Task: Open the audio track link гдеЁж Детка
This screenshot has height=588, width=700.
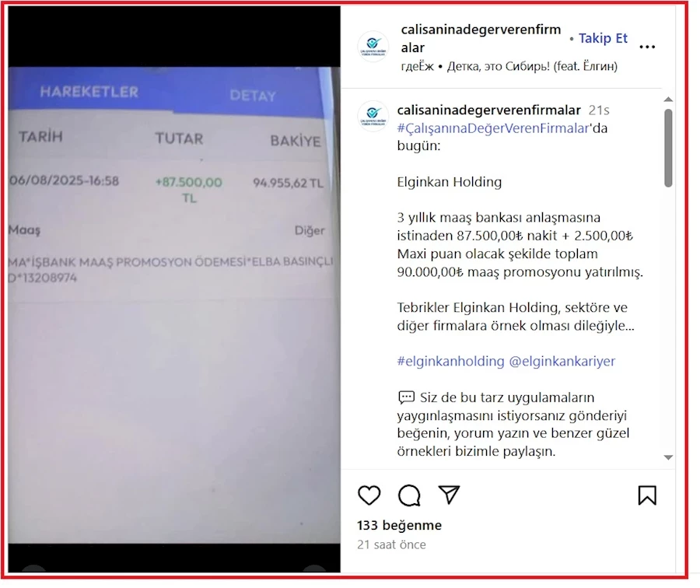Action: (509, 67)
